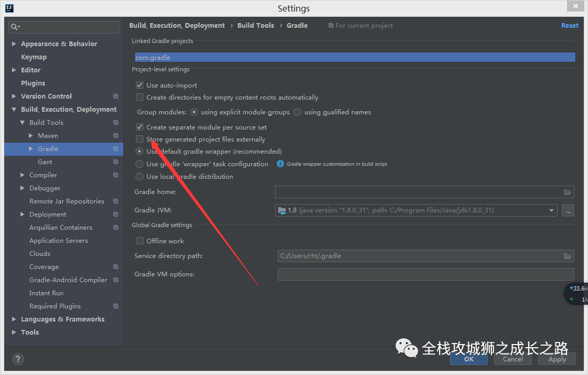
Task: Click the project-level icon next to Gradle-Android Compiler
Action: coord(115,280)
